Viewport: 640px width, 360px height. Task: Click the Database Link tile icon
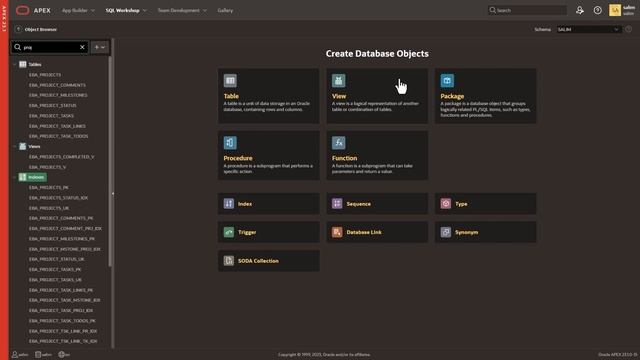click(337, 232)
